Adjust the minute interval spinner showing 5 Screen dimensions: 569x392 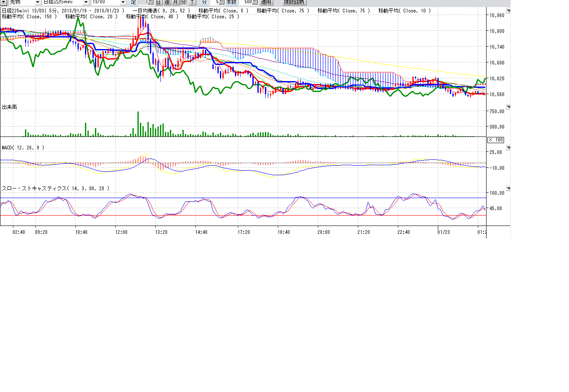(222, 2)
